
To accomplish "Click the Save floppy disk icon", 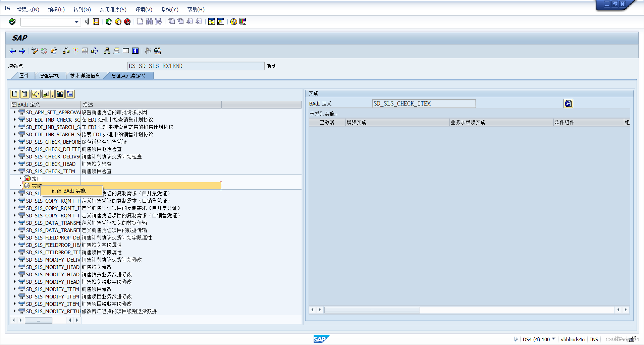I will pyautogui.click(x=96, y=22).
